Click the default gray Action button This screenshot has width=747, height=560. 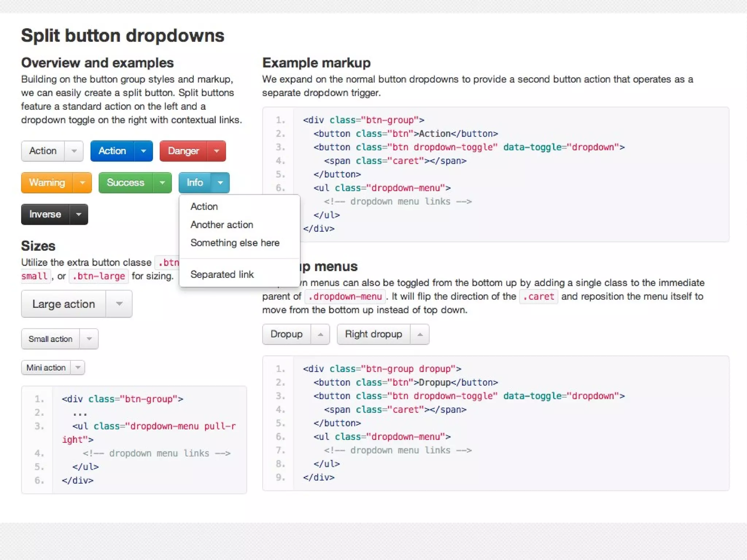[43, 151]
